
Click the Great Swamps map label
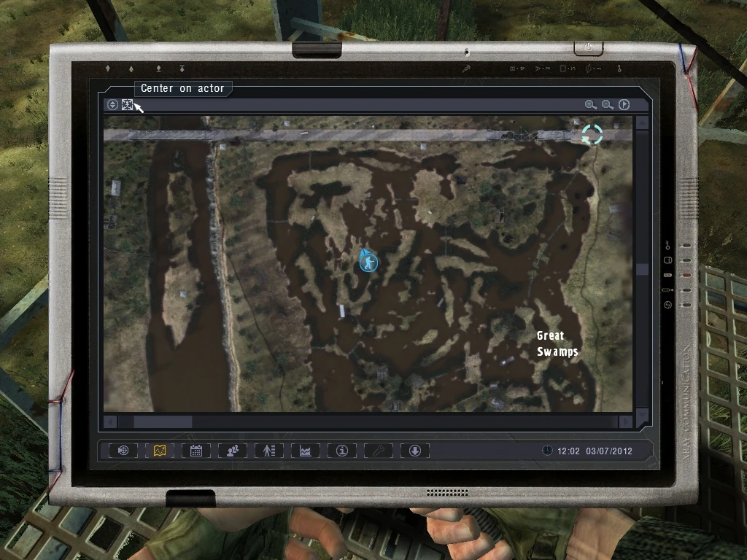point(557,344)
